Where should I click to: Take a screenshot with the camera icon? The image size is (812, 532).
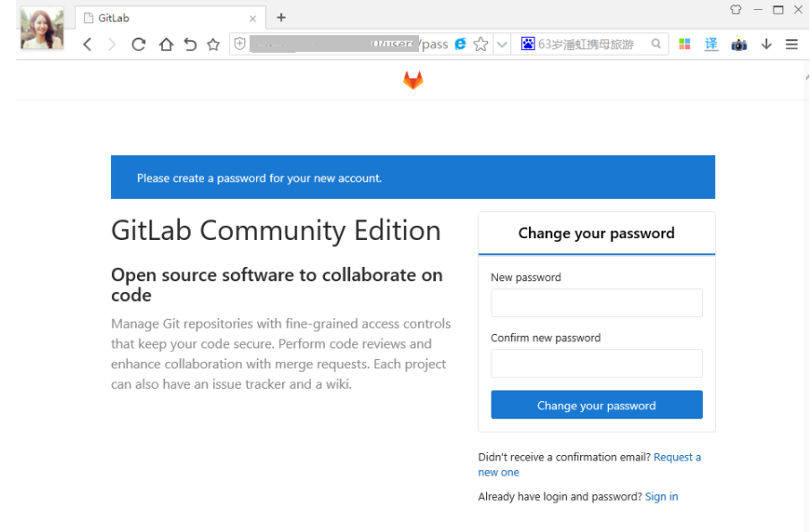[739, 43]
